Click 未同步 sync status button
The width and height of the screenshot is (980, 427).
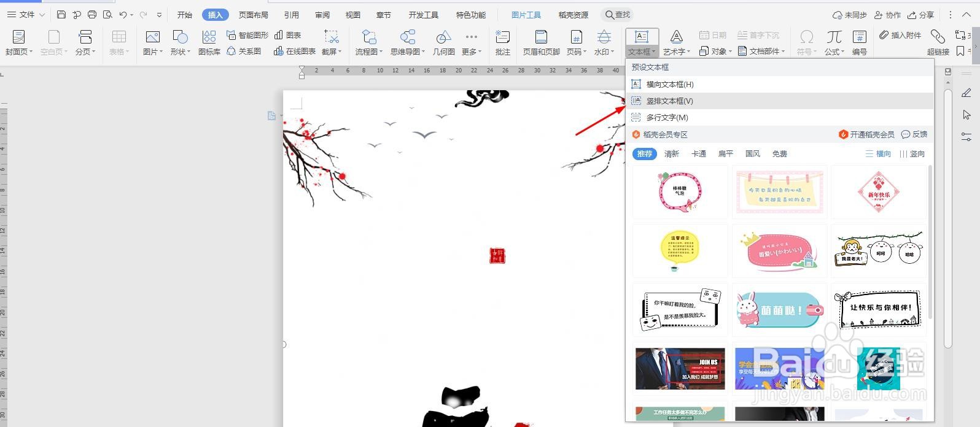[x=850, y=15]
